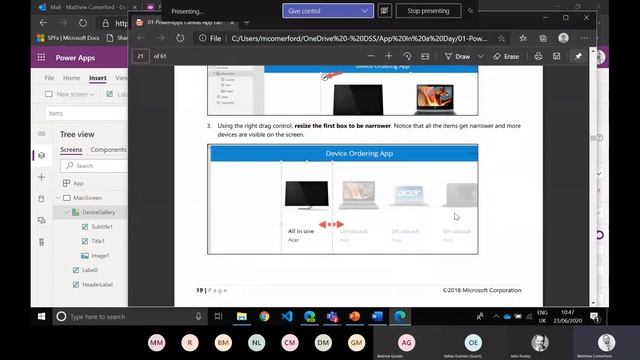The width and height of the screenshot is (640, 360).
Task: Open Edge collections
Action: [543, 38]
